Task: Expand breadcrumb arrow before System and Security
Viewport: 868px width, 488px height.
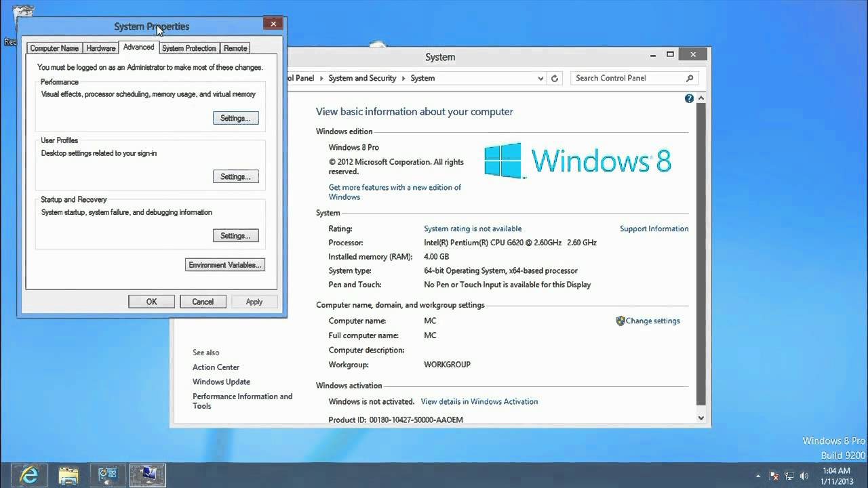Action: coord(321,78)
